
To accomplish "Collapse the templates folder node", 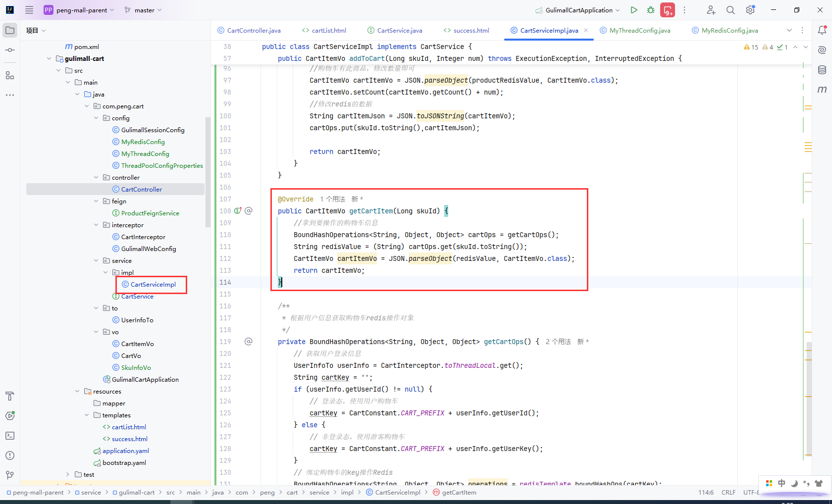I will pos(87,415).
